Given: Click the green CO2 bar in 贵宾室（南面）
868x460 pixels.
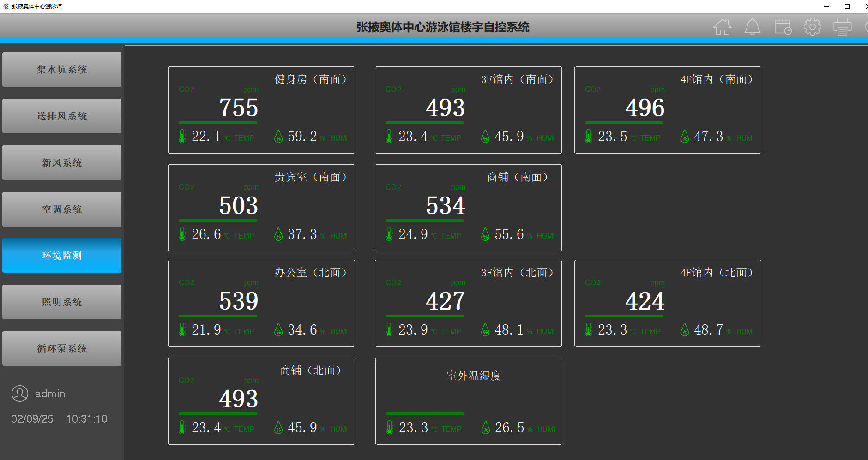Looking at the screenshot, I should (217, 221).
